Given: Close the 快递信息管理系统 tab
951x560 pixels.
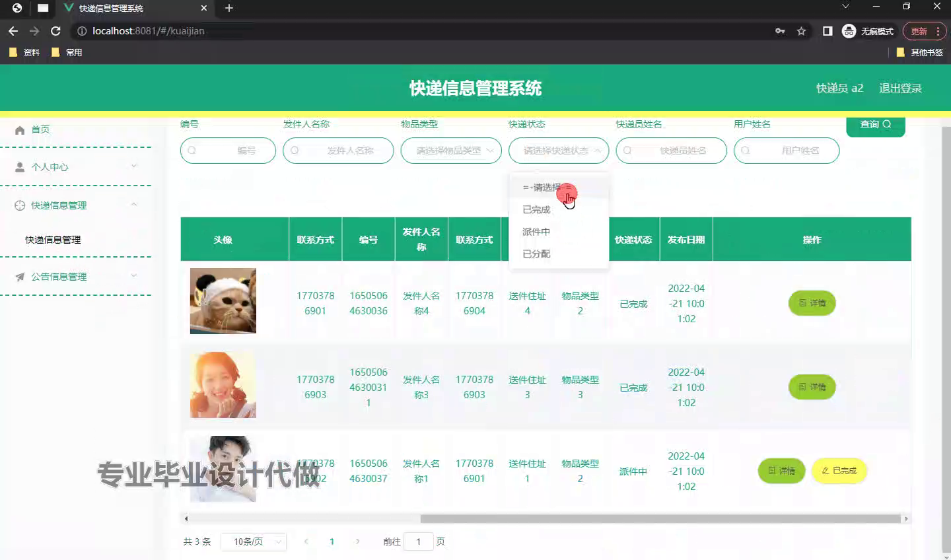Looking at the screenshot, I should (204, 8).
